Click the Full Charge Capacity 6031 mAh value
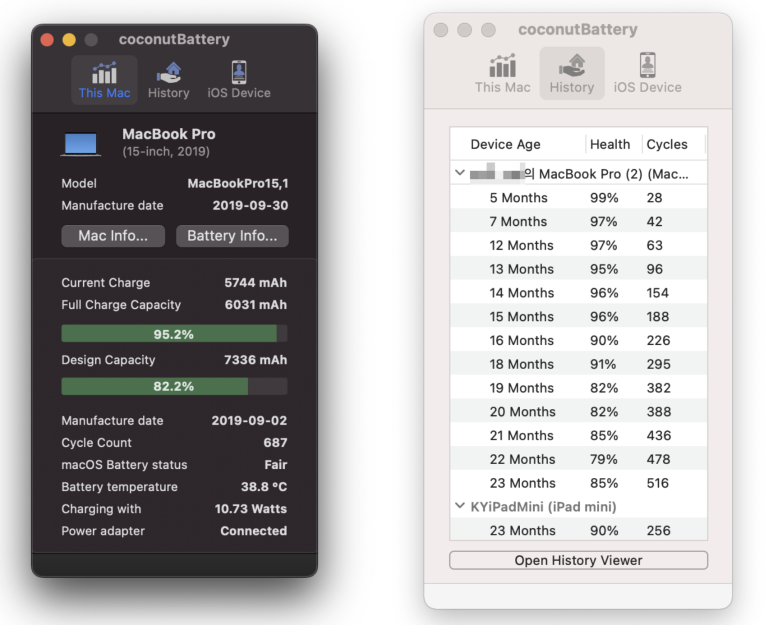 (x=255, y=305)
